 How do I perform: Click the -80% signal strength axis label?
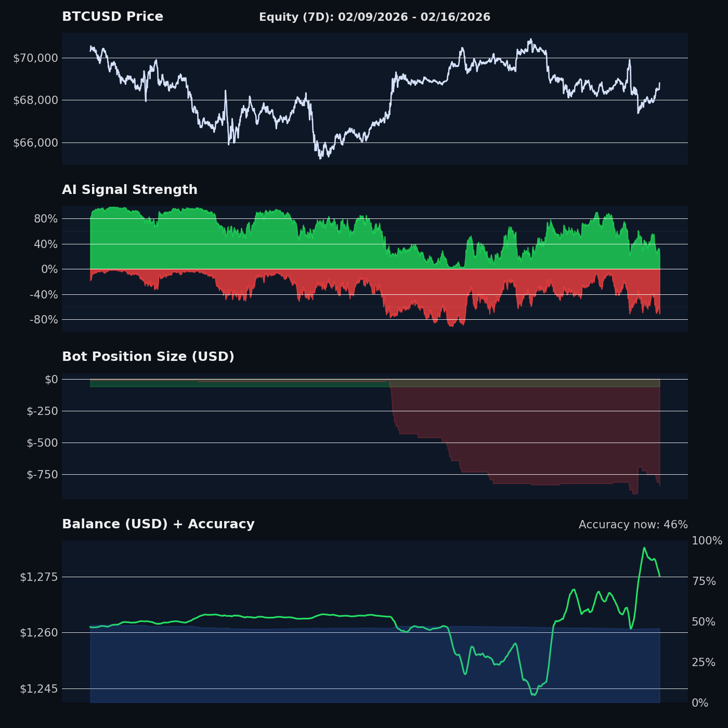(x=43, y=320)
